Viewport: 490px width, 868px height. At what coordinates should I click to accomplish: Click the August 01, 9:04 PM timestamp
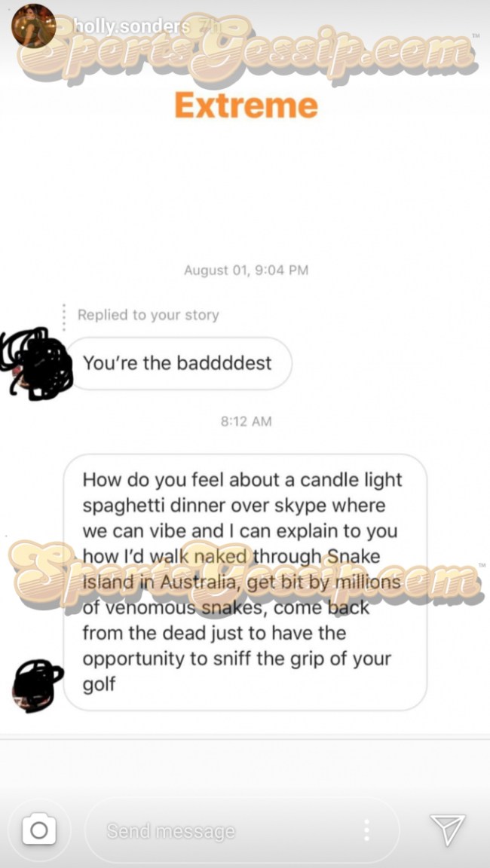(x=246, y=270)
